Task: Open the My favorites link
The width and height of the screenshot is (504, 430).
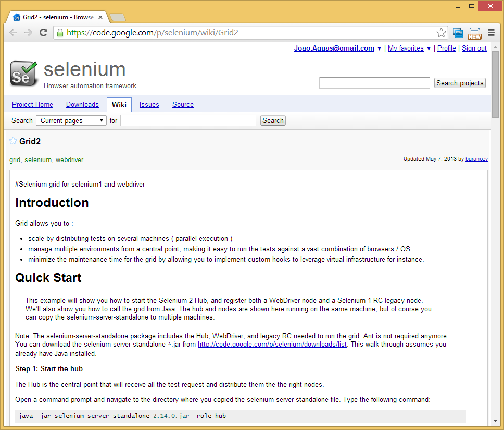Action: coord(406,48)
